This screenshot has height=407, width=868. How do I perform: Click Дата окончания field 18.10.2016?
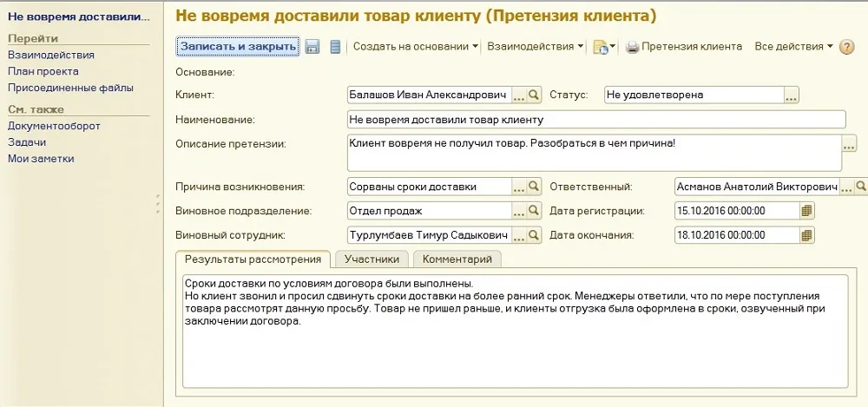pyautogui.click(x=737, y=235)
